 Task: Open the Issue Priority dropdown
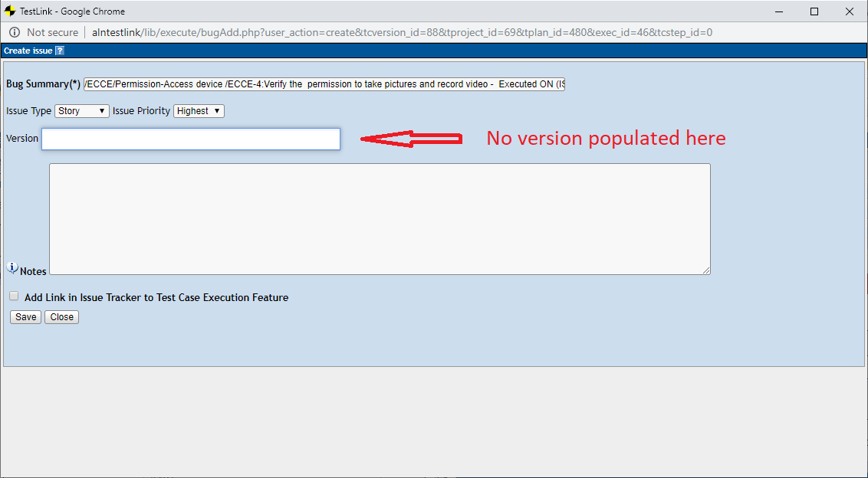click(199, 110)
